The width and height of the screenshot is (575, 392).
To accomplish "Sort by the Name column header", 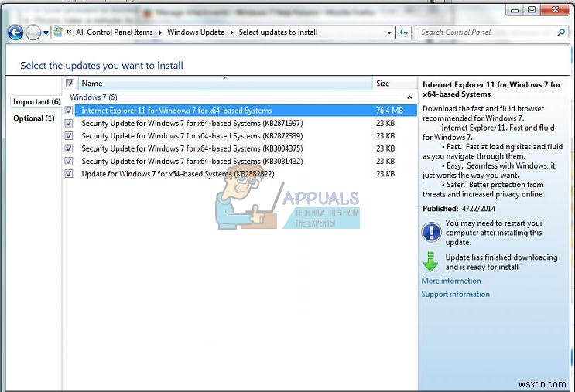I will [224, 84].
